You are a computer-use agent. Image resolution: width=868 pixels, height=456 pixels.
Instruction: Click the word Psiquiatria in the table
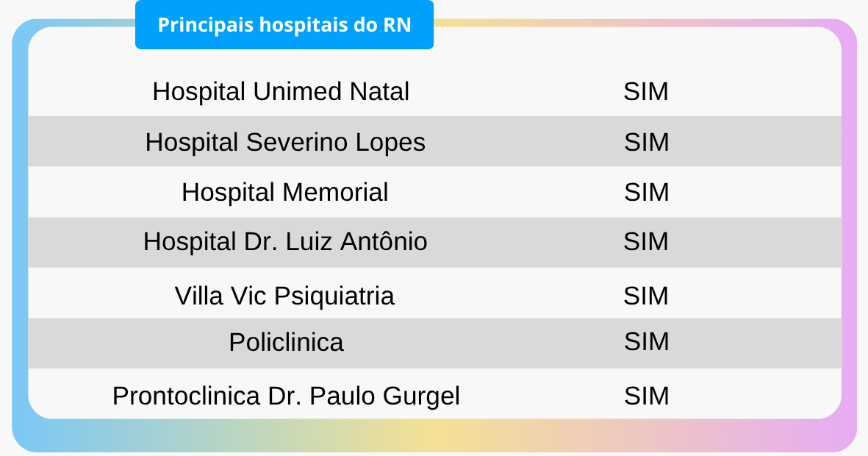334,296
